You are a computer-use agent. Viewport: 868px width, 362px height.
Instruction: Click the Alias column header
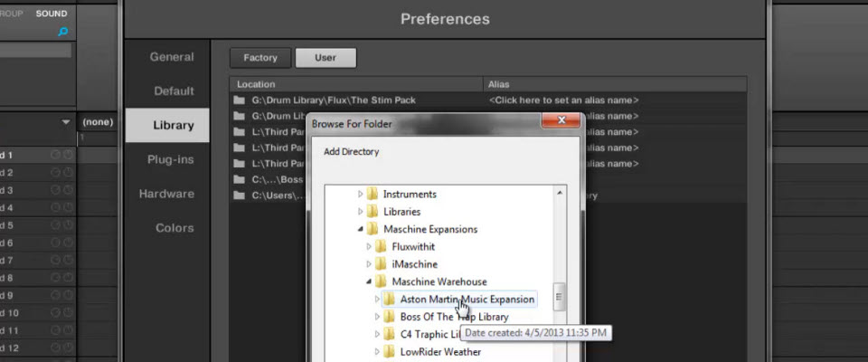pyautogui.click(x=615, y=84)
